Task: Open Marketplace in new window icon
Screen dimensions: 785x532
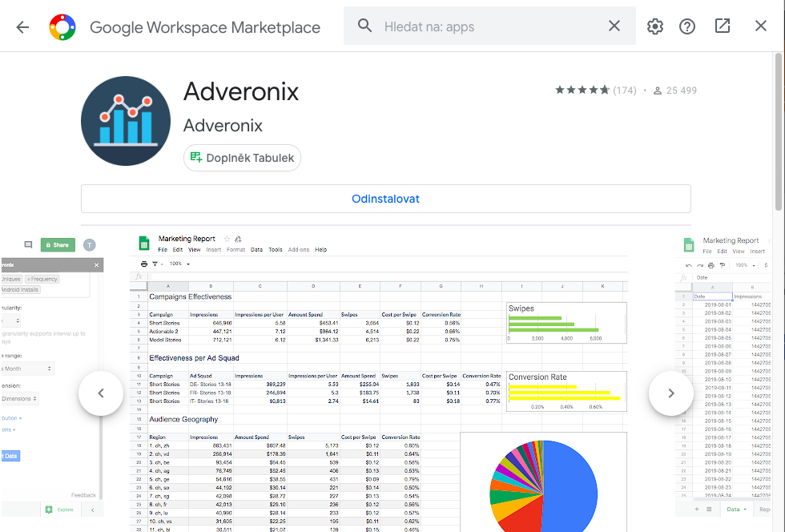Action: (x=723, y=26)
